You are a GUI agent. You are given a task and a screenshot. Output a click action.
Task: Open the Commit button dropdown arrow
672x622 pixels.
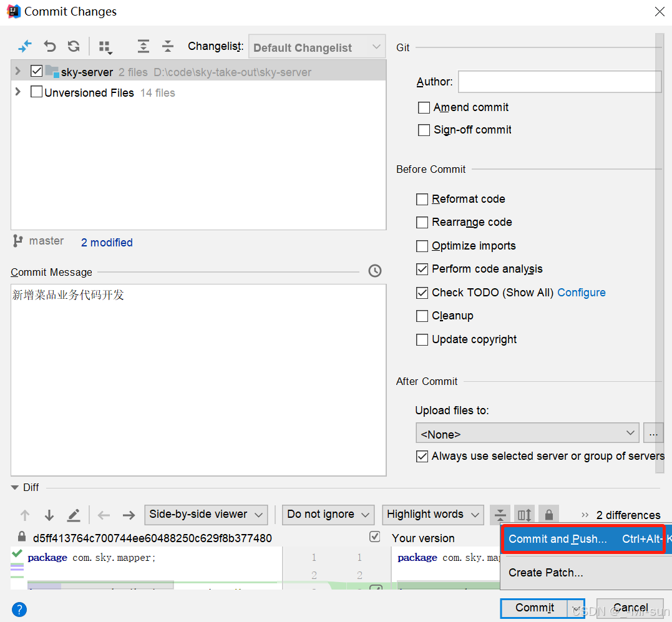point(576,608)
